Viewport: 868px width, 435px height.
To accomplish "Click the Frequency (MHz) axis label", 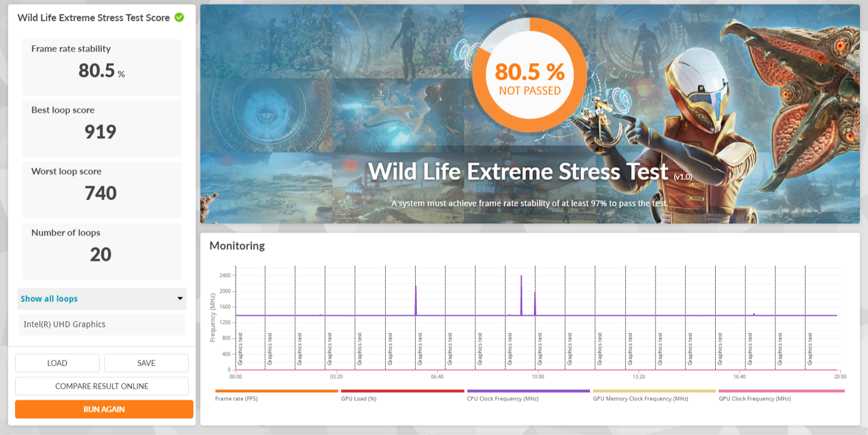I will 213,316.
